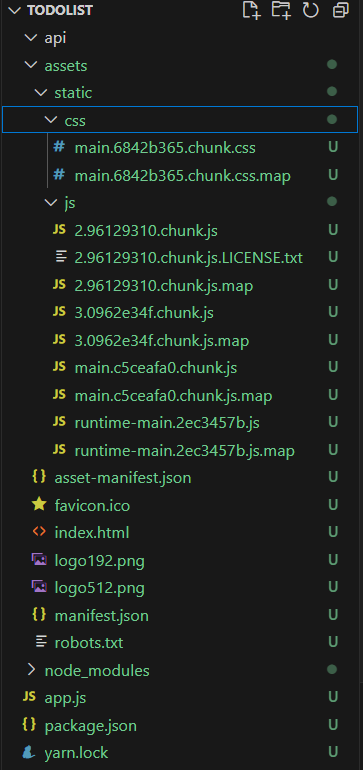Click JS icon of 2.96129310.chunk.js.map
Screen dimensions: 363x770
click(x=59, y=284)
